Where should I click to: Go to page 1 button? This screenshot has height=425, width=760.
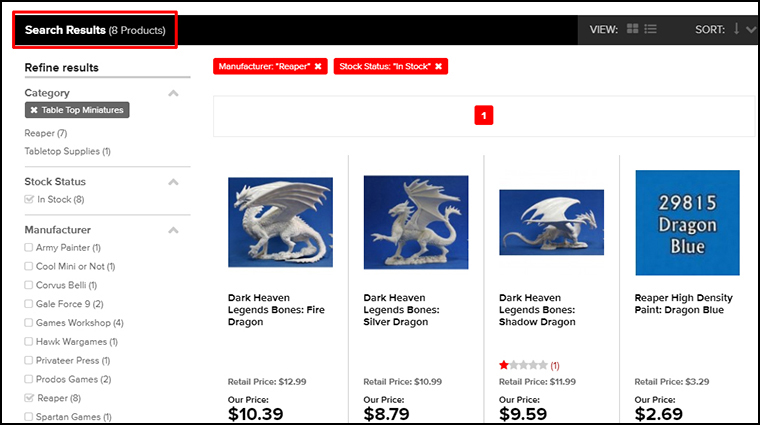484,115
